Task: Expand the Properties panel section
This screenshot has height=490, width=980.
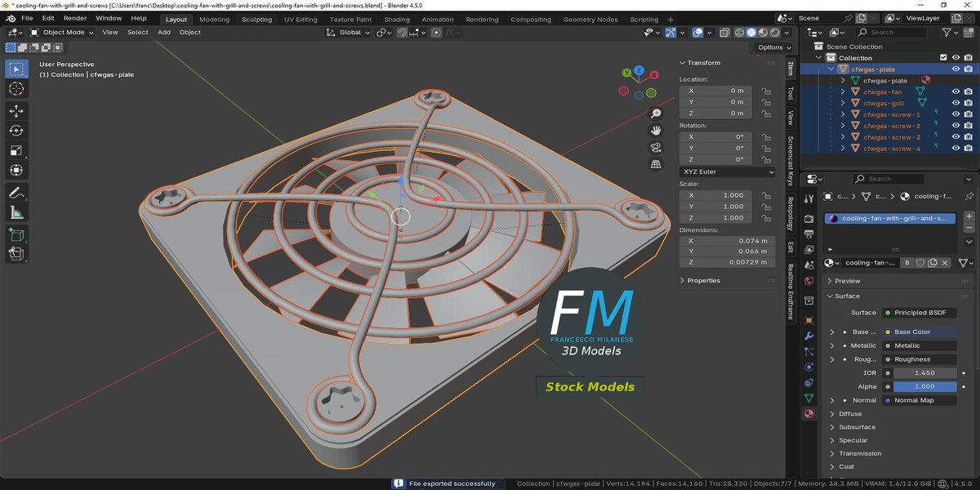Action: (703, 280)
